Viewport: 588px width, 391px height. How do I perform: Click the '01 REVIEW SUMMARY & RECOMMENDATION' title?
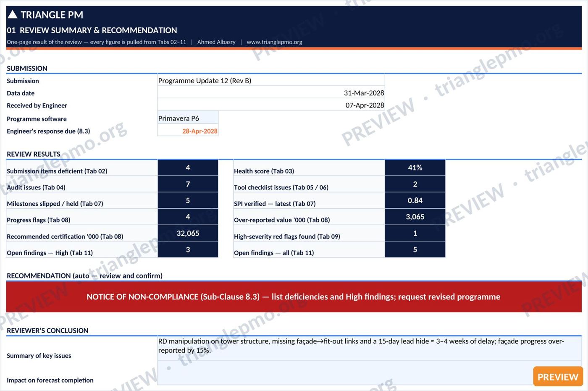click(x=92, y=30)
